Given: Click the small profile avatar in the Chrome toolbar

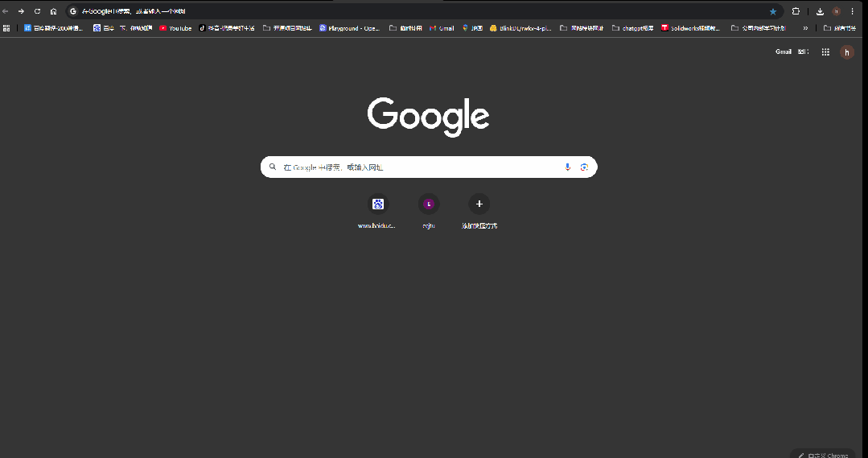Looking at the screenshot, I should (836, 11).
